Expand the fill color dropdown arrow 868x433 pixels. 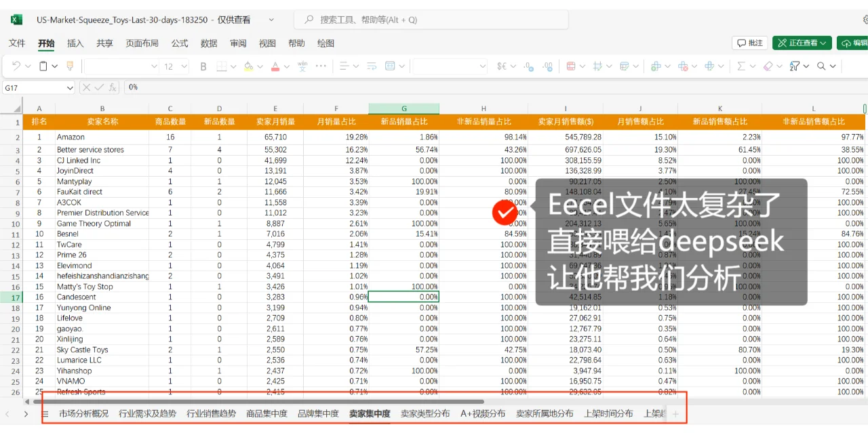pyautogui.click(x=260, y=66)
